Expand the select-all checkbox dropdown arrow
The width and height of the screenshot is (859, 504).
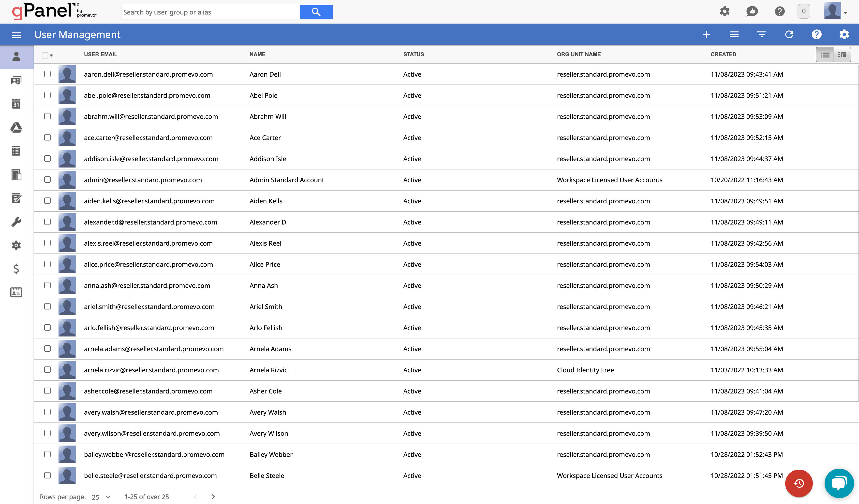pos(51,55)
